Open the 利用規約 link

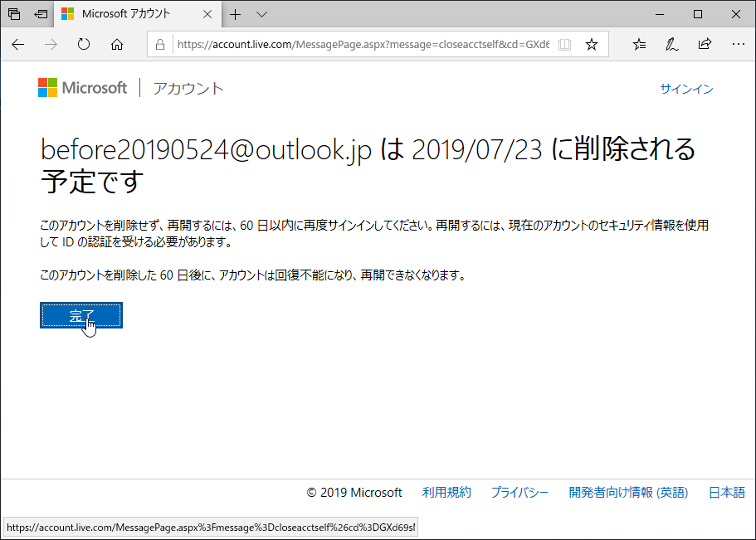pyautogui.click(x=446, y=492)
